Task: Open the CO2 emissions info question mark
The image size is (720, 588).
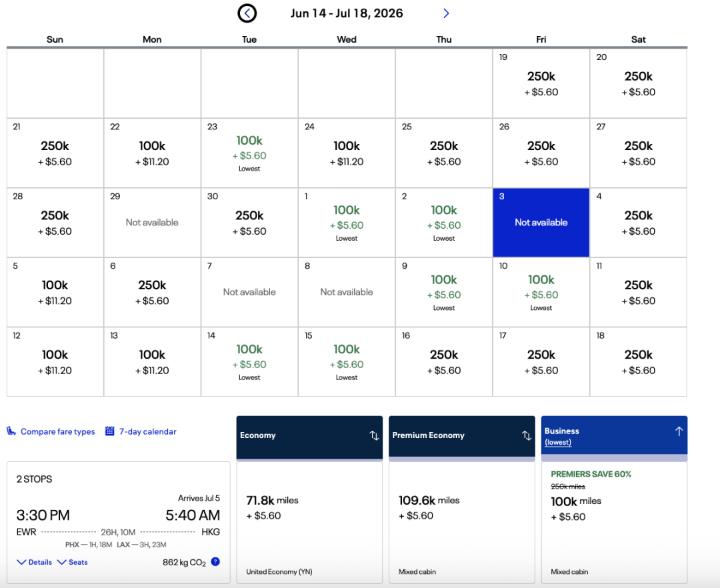Action: coord(215,562)
